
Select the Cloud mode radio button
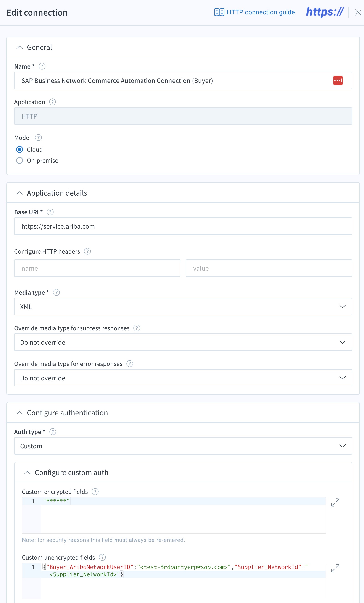coord(20,150)
